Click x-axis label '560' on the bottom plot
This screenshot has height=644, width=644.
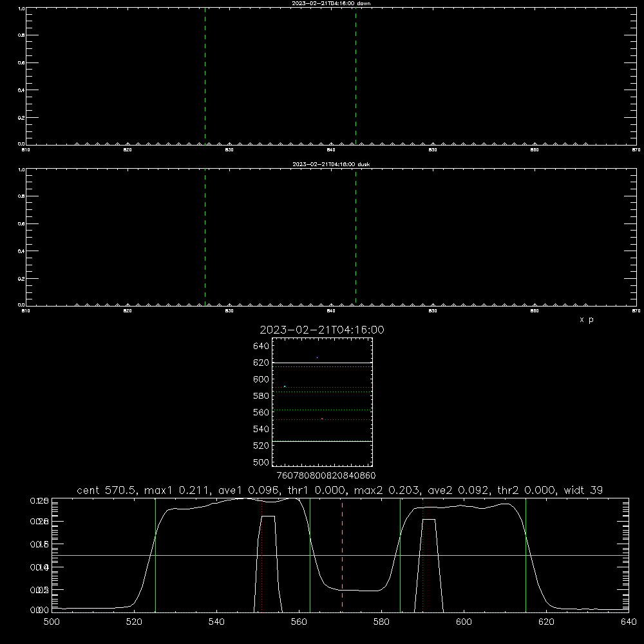click(x=299, y=622)
